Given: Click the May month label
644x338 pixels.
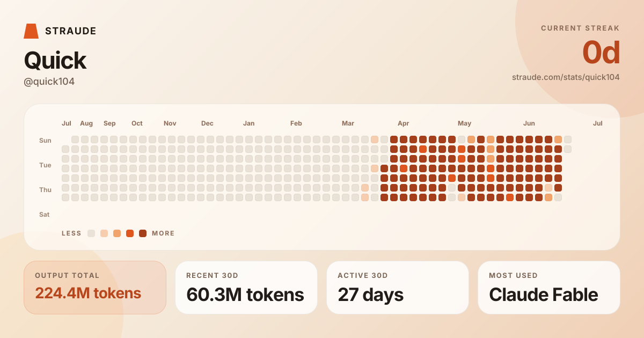Looking at the screenshot, I should point(465,123).
